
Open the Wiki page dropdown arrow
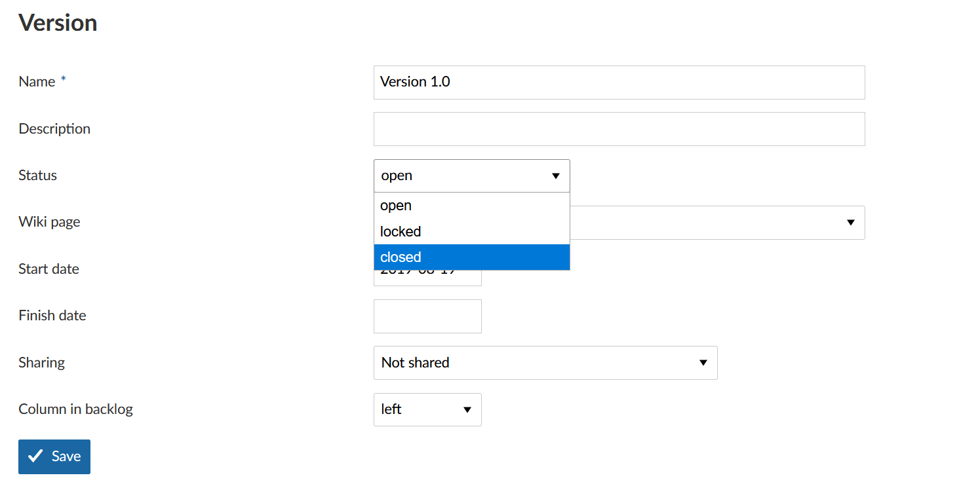point(850,223)
